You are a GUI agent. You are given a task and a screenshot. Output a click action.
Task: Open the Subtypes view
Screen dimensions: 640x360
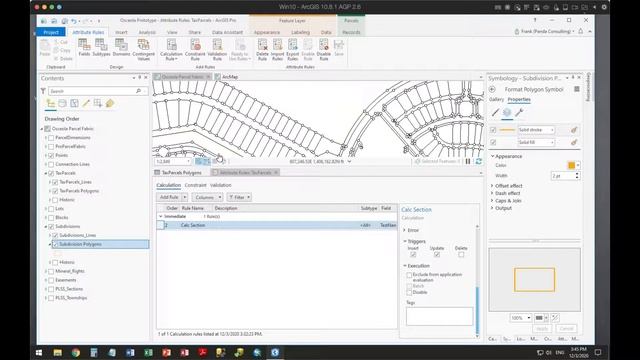101,48
